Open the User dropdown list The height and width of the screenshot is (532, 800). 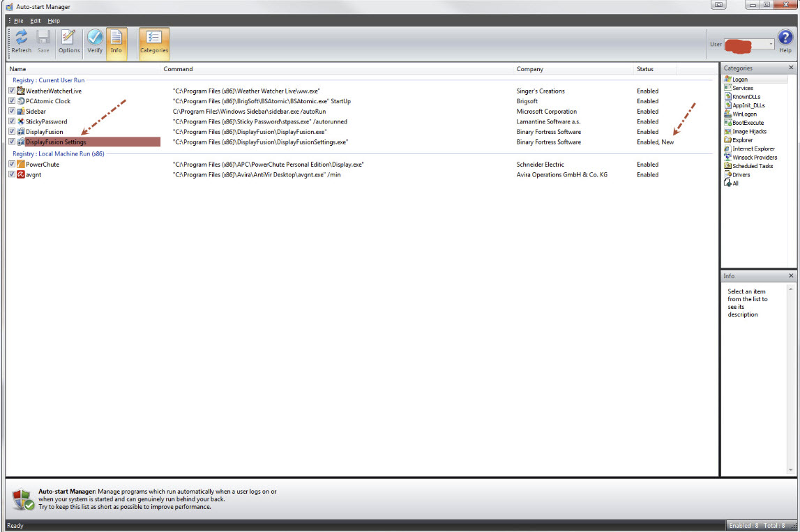coord(771,44)
